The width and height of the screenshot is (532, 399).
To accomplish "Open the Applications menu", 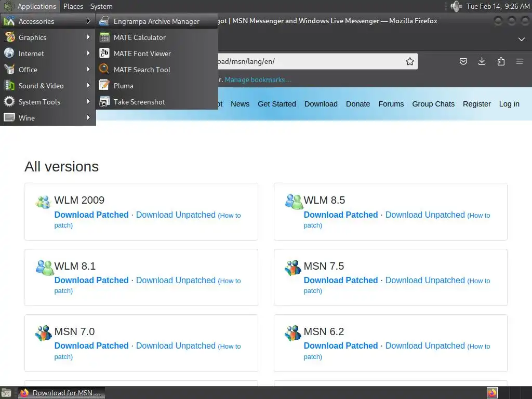I will pyautogui.click(x=30, y=6).
